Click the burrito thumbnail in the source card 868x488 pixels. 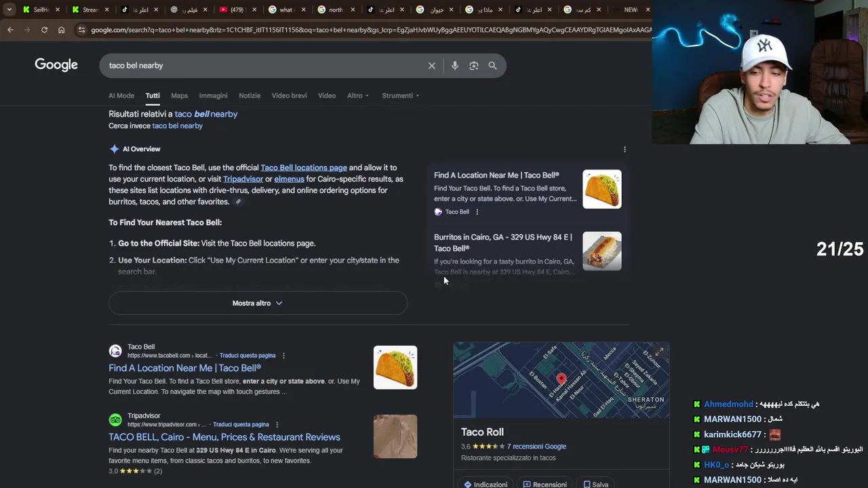(601, 251)
